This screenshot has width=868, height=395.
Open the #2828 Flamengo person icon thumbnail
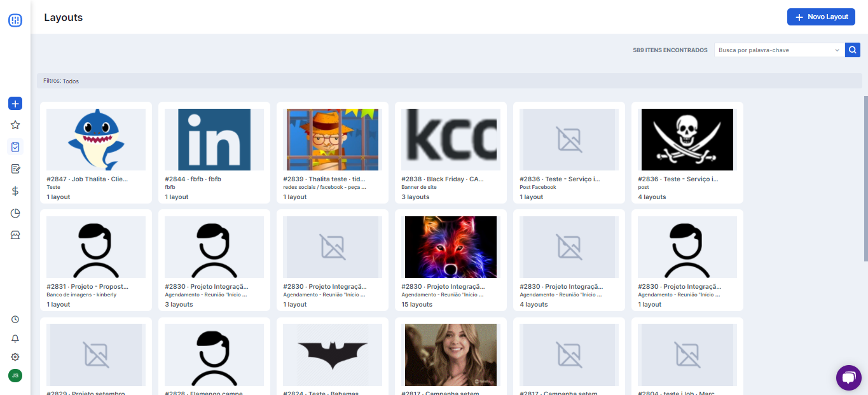pyautogui.click(x=214, y=354)
